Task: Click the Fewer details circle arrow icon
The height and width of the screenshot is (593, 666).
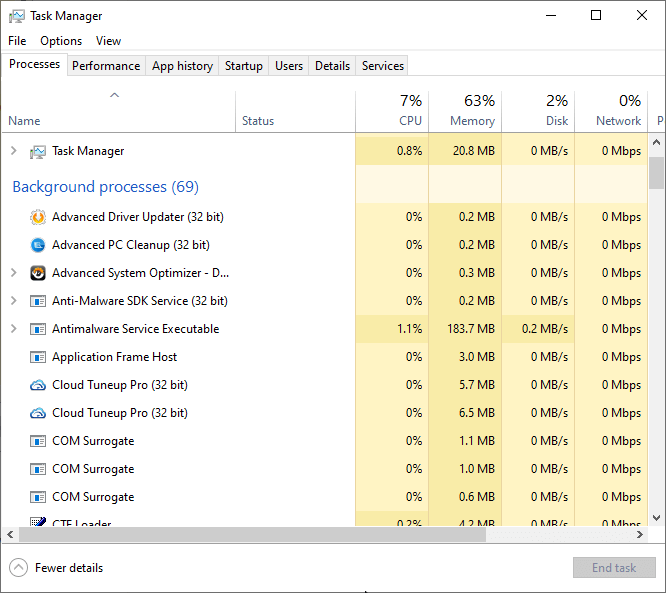Action: 18,568
